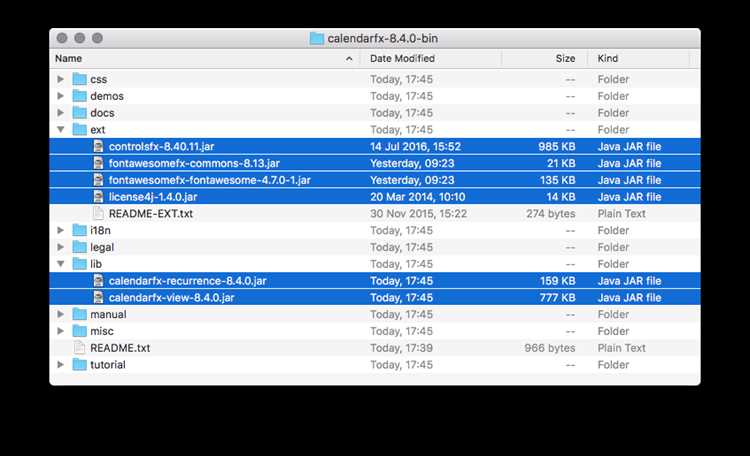Image resolution: width=750 pixels, height=456 pixels.
Task: Click the calendarfx-view-8.4.0.jar file icon
Action: pyautogui.click(x=98, y=297)
